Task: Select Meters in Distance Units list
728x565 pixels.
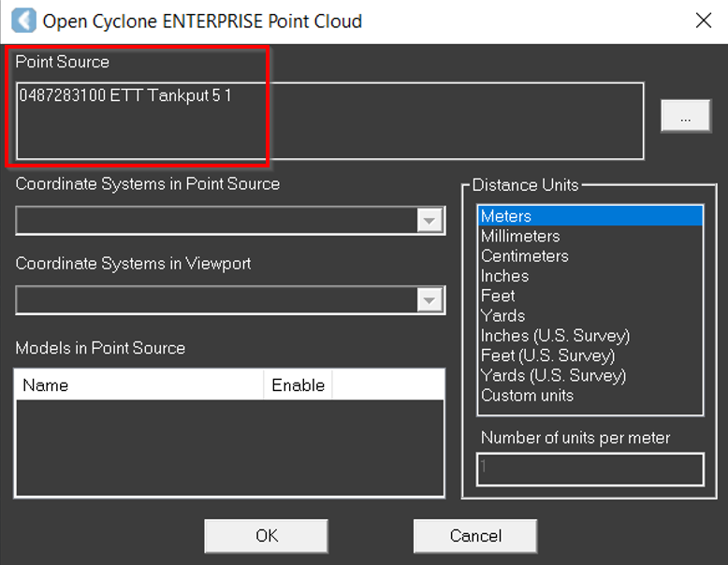Action: 506,216
